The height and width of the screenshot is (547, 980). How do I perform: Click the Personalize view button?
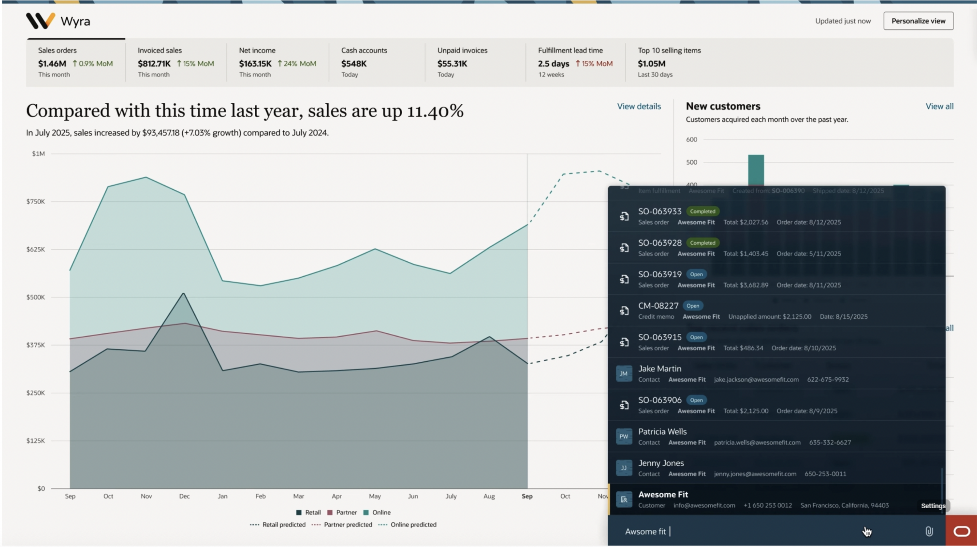(918, 21)
